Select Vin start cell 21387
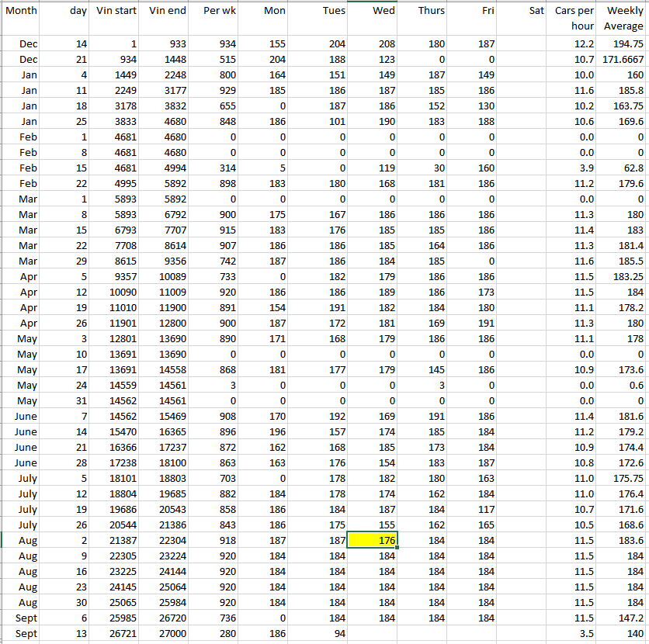Screen dimensions: 649x644 [116, 540]
